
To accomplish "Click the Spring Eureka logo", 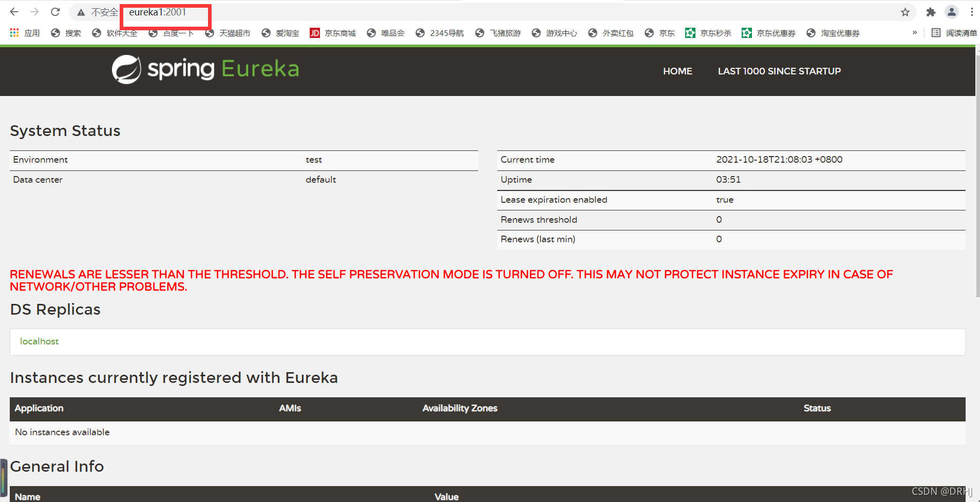I will (205, 69).
